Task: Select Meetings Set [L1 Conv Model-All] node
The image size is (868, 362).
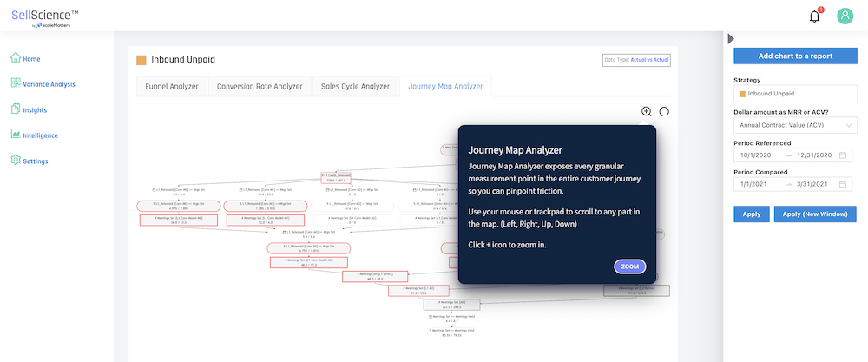Action: point(309,262)
